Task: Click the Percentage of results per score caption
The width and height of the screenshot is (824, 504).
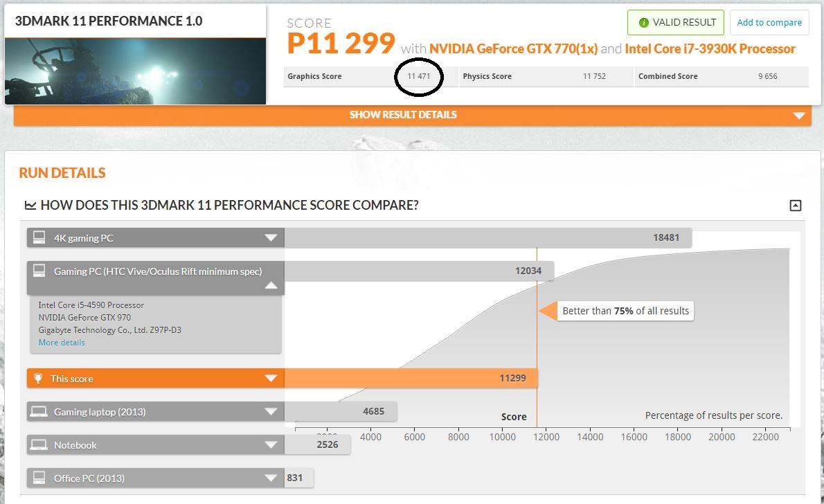Action: [x=714, y=415]
